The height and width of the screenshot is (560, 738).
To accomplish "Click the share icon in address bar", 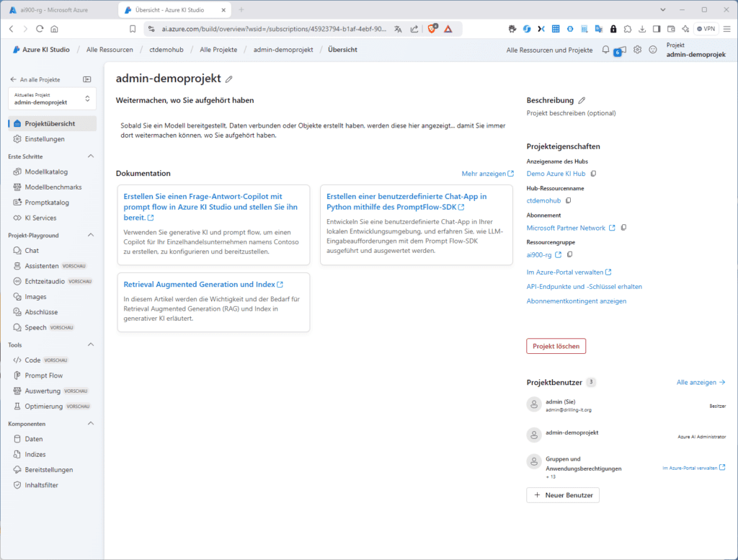I will (414, 29).
